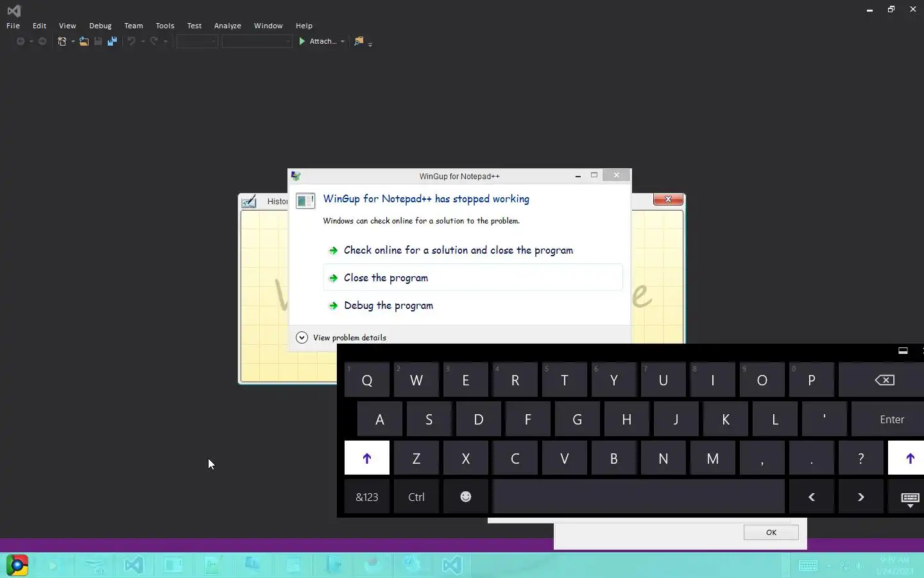Click the Visual Studio logo in title bar

pyautogui.click(x=13, y=10)
